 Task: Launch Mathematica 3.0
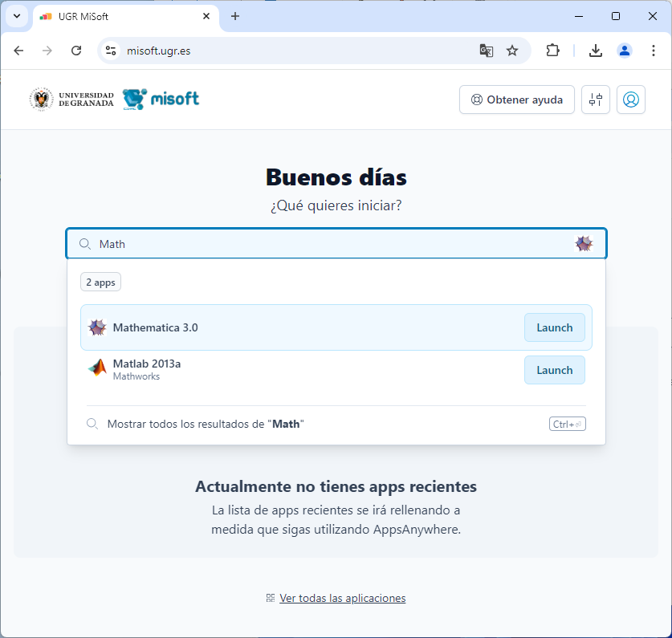tap(554, 327)
